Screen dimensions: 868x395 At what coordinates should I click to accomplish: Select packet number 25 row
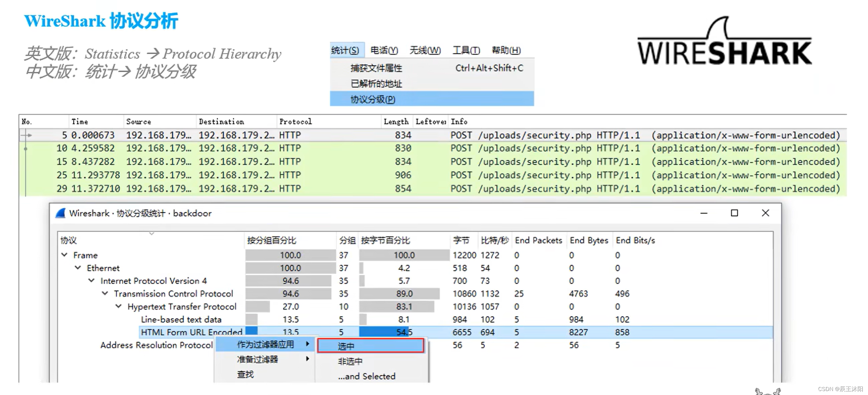click(433, 175)
